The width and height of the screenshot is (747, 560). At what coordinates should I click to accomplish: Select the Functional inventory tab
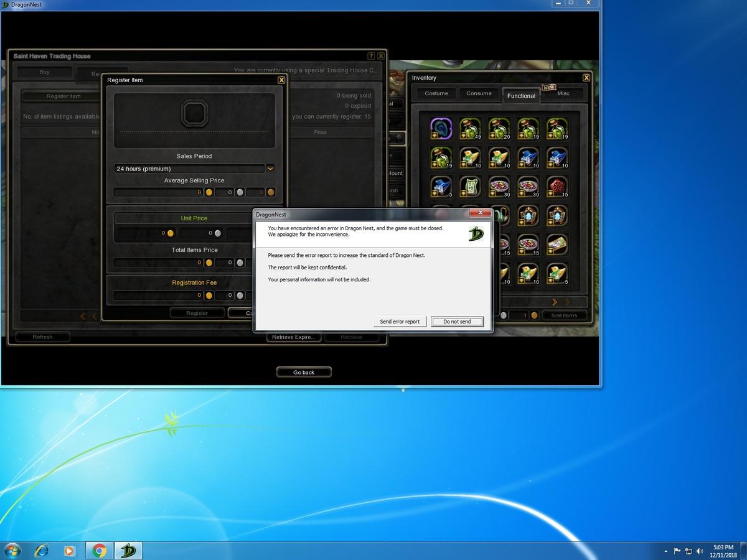pos(521,95)
